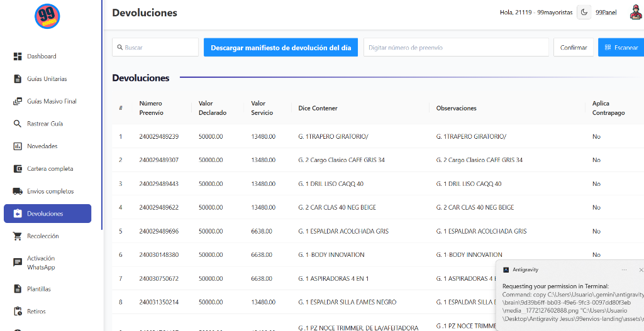
Task: Open Retiros from the sidebar
Action: click(x=36, y=312)
